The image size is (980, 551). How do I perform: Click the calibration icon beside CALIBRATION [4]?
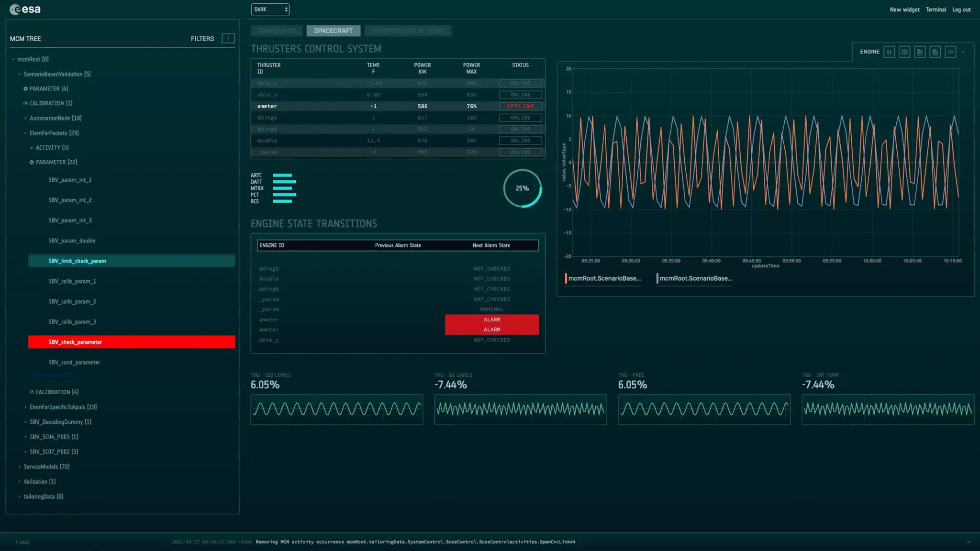point(32,392)
